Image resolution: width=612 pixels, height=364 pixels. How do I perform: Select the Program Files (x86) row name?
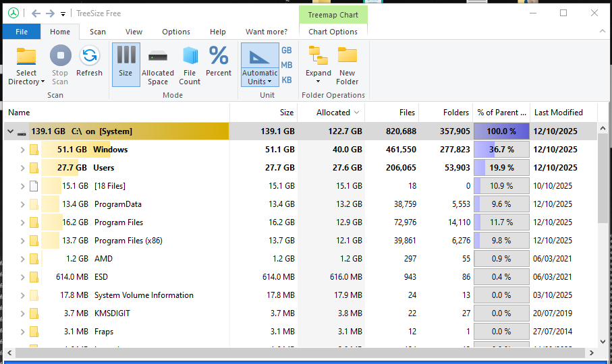coord(128,241)
